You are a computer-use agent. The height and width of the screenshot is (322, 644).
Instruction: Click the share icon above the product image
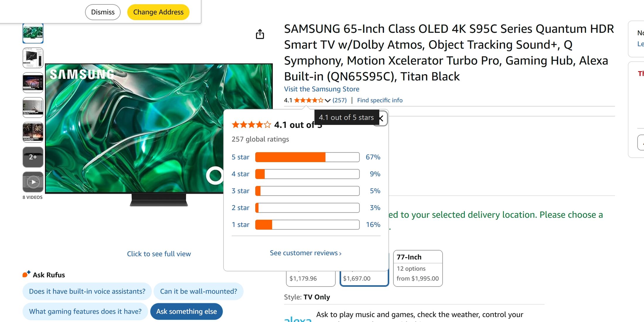[260, 34]
